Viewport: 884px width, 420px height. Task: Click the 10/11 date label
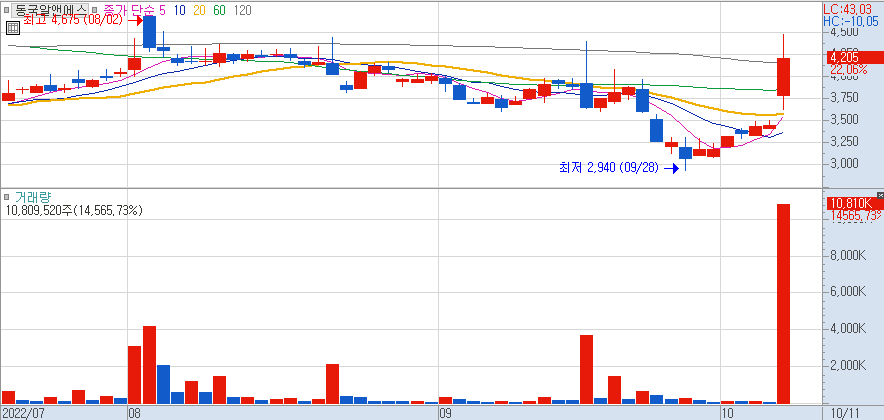[846, 413]
